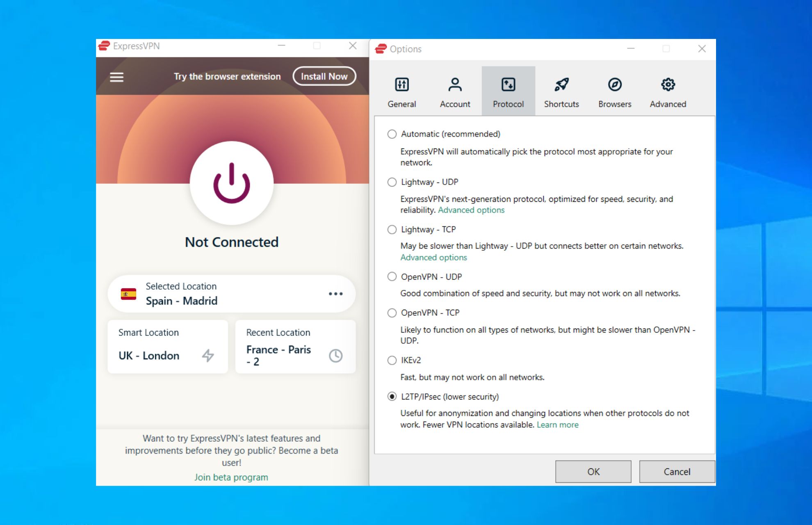Open the Protocol tab label

pyautogui.click(x=509, y=104)
